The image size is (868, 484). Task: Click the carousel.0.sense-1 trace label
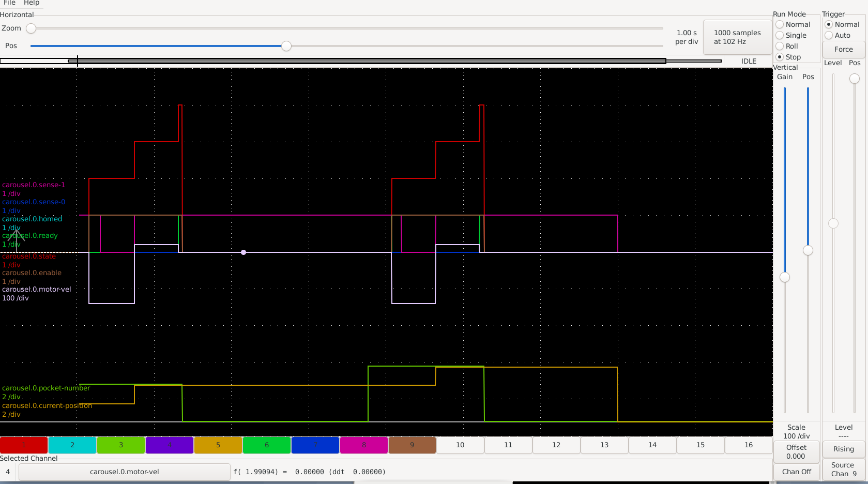pos(34,185)
